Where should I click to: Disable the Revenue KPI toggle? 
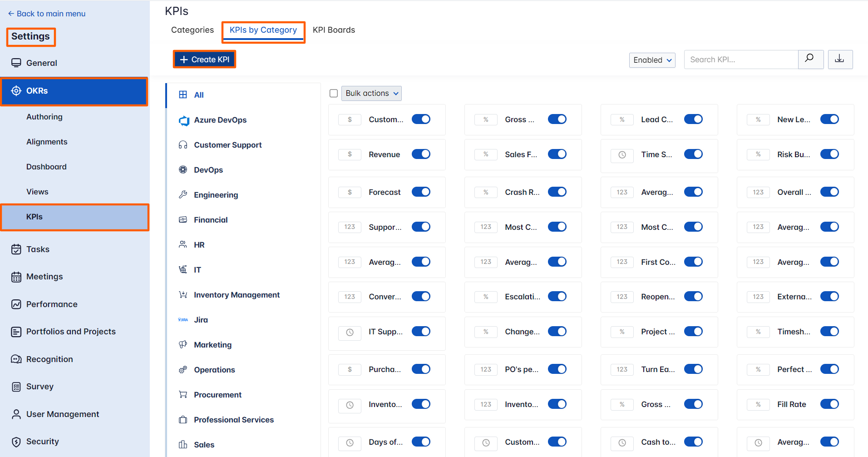tap(421, 154)
